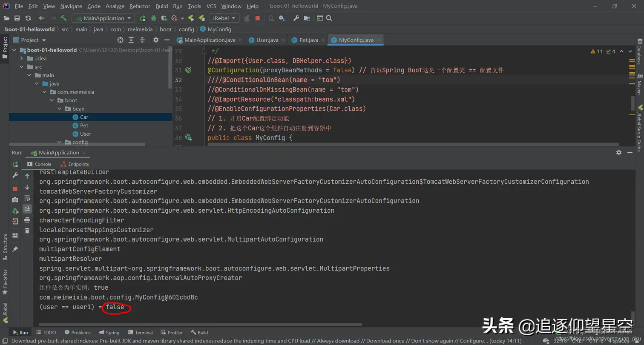
Task: Click the console horizontal scrollbar
Action: click(200, 324)
